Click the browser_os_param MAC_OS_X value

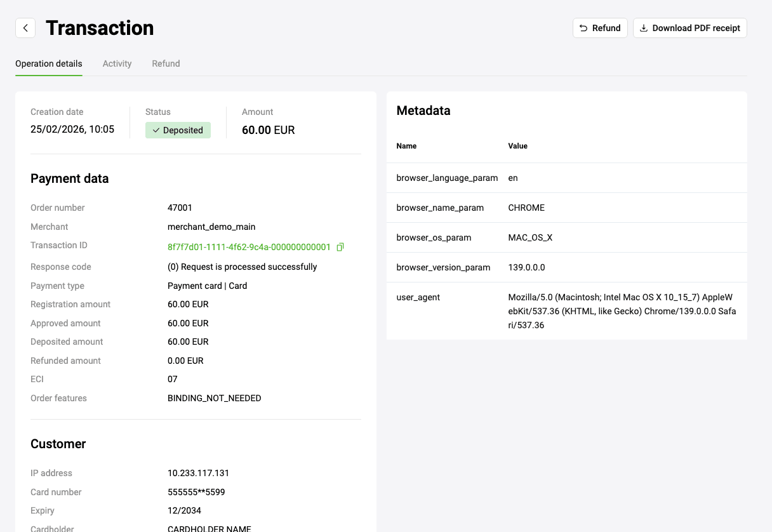tap(530, 237)
